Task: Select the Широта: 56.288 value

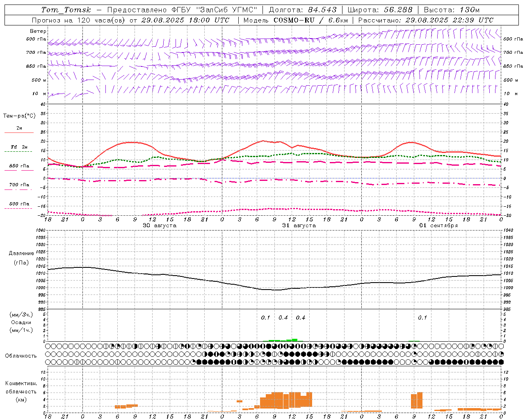Action: 380,10
